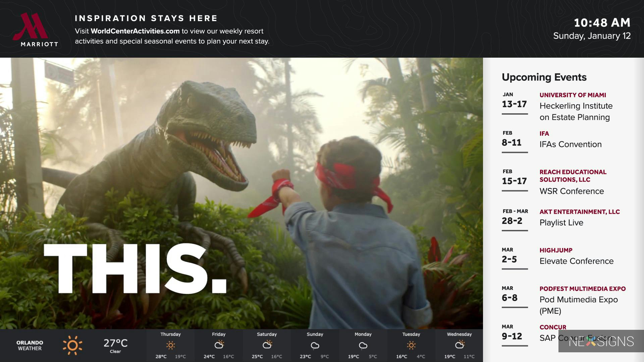The image size is (644, 362).
Task: Click Tuesday's sunny forecast icon
Action: point(411,345)
